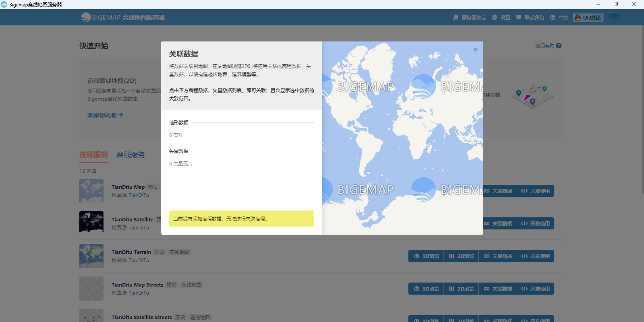Click the 服务器绑定 icon in header

tap(456, 18)
